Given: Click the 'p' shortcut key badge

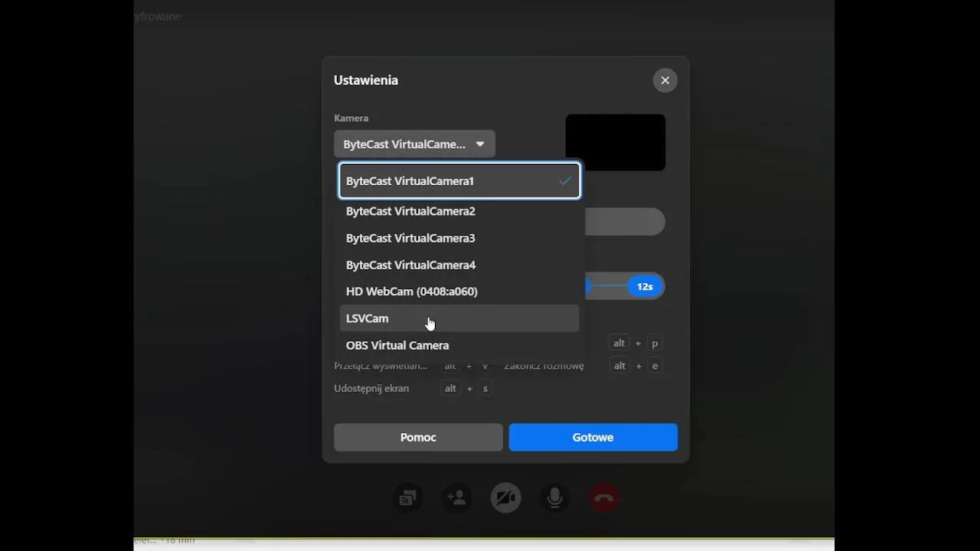Looking at the screenshot, I should (x=655, y=344).
